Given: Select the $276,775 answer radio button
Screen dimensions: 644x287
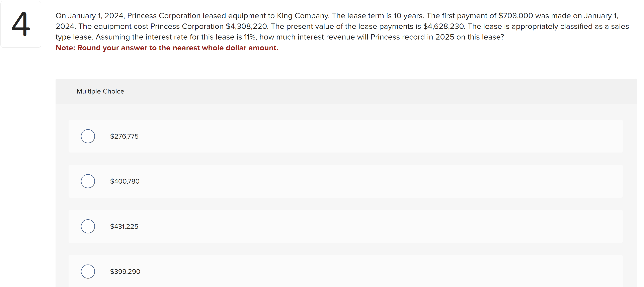Looking at the screenshot, I should pyautogui.click(x=88, y=136).
